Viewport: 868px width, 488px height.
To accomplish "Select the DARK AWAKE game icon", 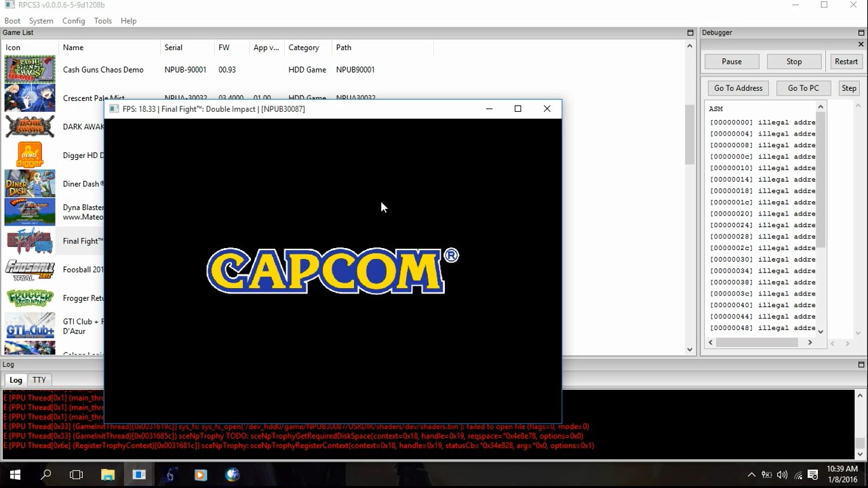I will pos(30,127).
